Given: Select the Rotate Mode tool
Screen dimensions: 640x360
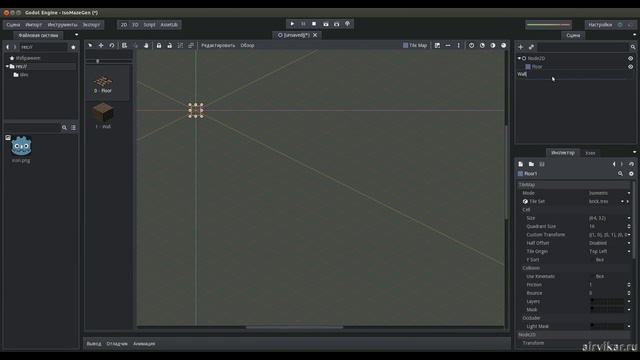Looking at the screenshot, I should (112, 45).
